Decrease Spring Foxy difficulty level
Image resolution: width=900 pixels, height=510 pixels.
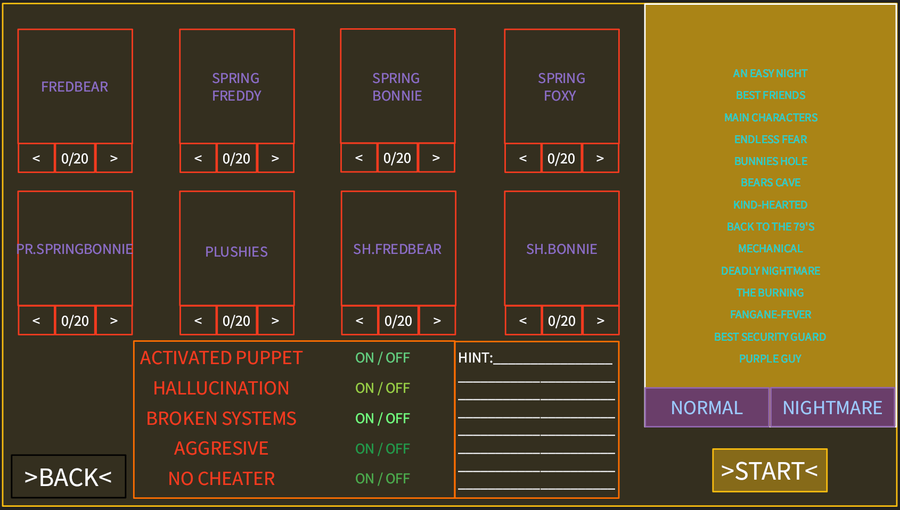pos(523,158)
